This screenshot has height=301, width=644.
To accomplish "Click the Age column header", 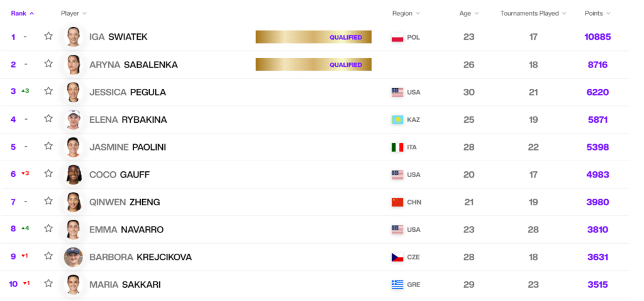I will click(468, 13).
